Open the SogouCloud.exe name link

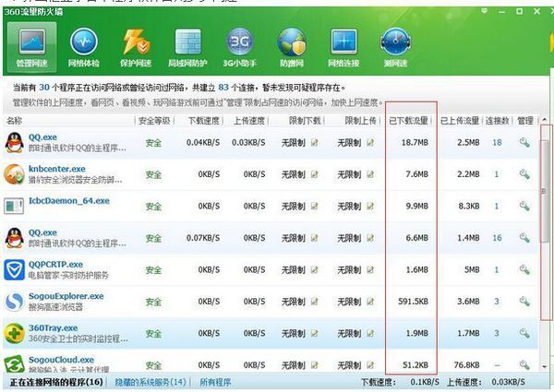click(x=61, y=360)
